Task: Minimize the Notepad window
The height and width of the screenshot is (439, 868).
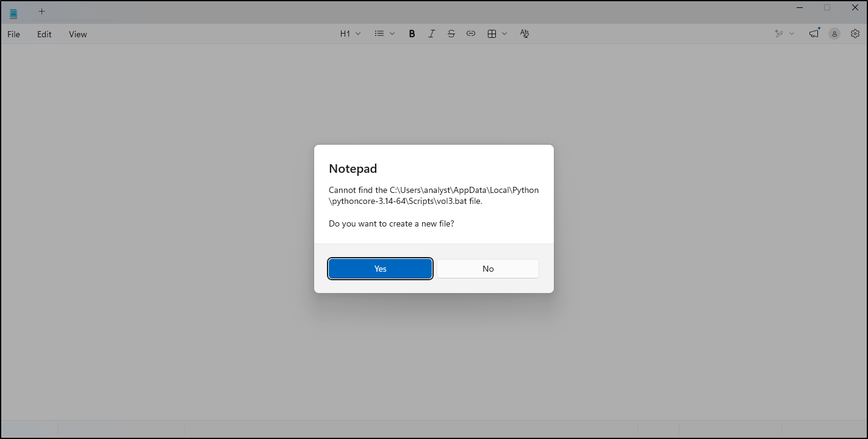Action: click(799, 7)
